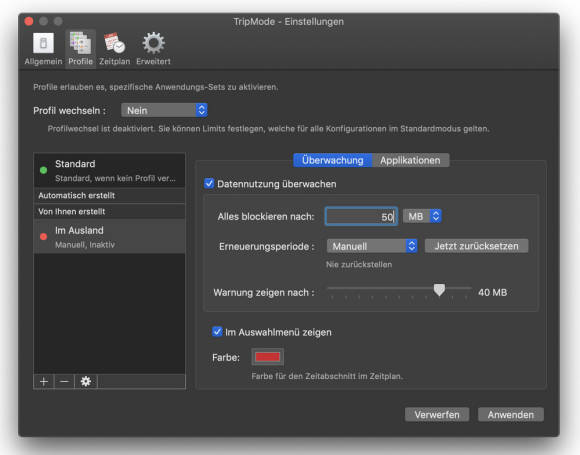Disable the Im Auswahlmenü zeigen checkbox

(217, 331)
